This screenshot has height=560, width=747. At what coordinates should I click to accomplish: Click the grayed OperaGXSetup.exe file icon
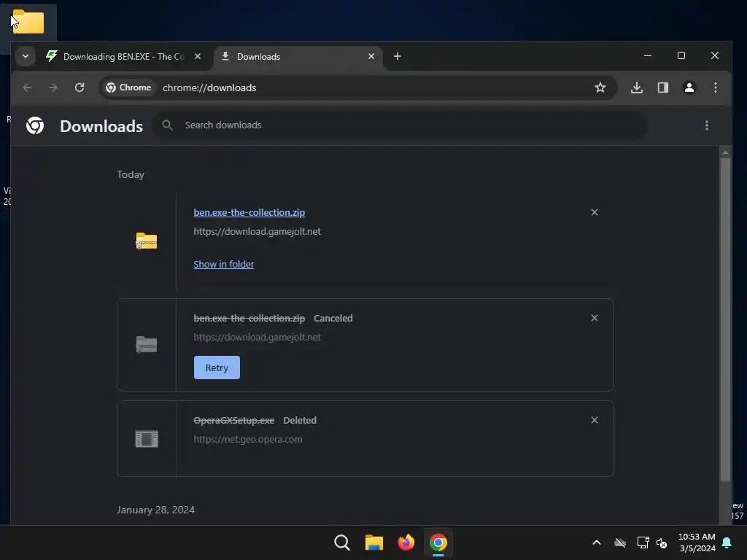pyautogui.click(x=146, y=438)
